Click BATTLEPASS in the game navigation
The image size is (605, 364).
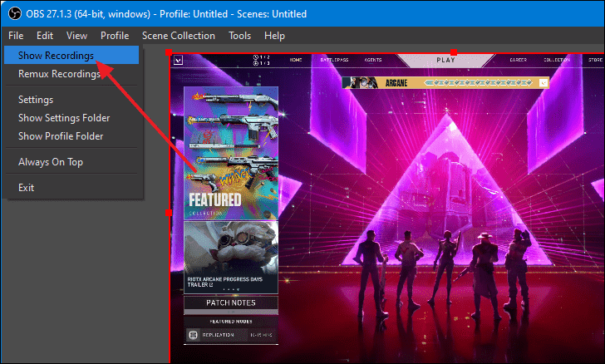pyautogui.click(x=334, y=60)
